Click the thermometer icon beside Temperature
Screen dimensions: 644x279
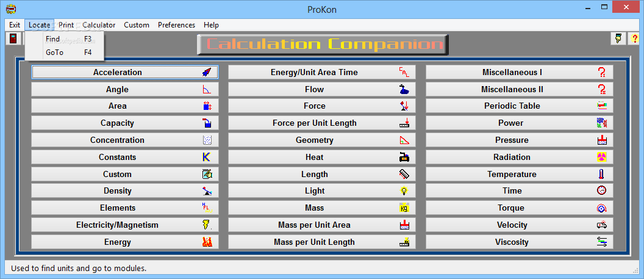click(602, 174)
